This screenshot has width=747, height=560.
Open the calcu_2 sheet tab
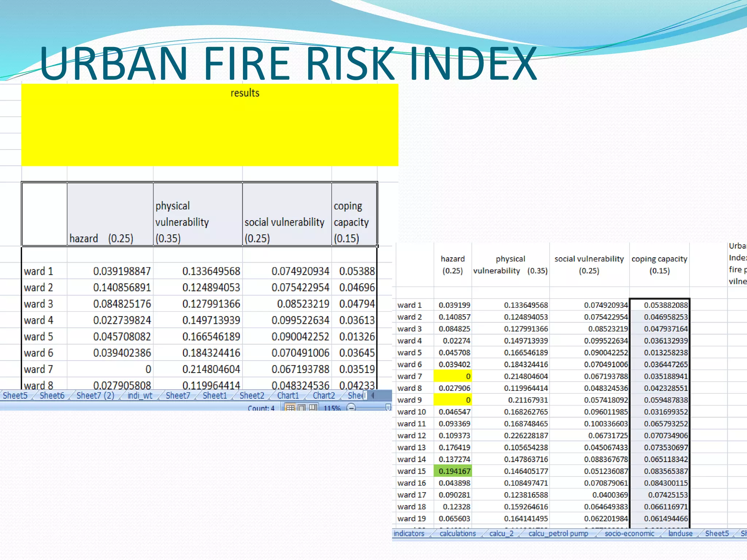[502, 533]
